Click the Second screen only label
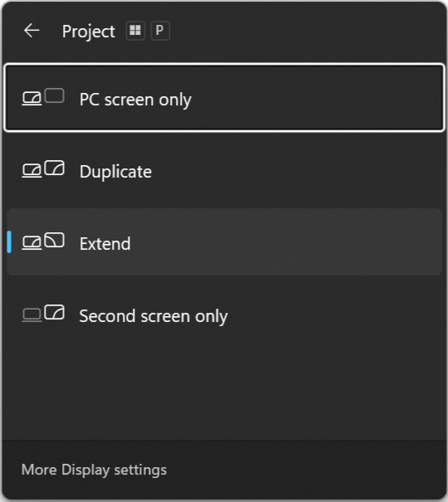 click(x=153, y=316)
